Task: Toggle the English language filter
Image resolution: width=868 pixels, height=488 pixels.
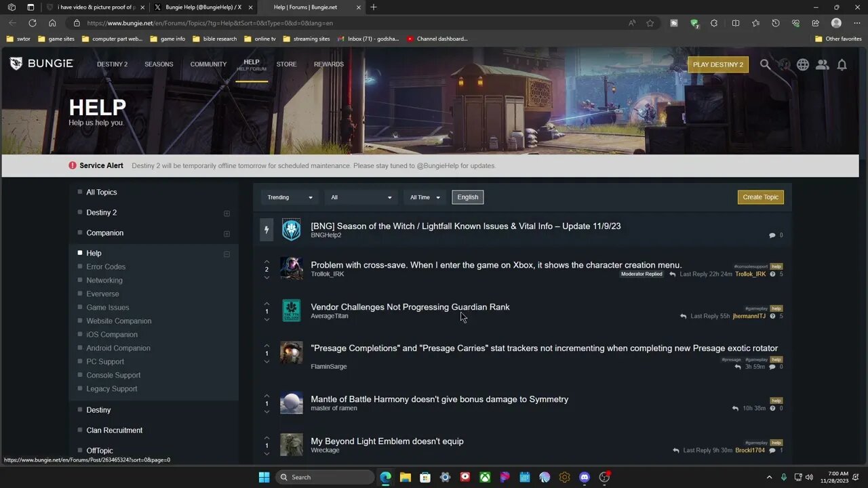Action: coord(468,197)
